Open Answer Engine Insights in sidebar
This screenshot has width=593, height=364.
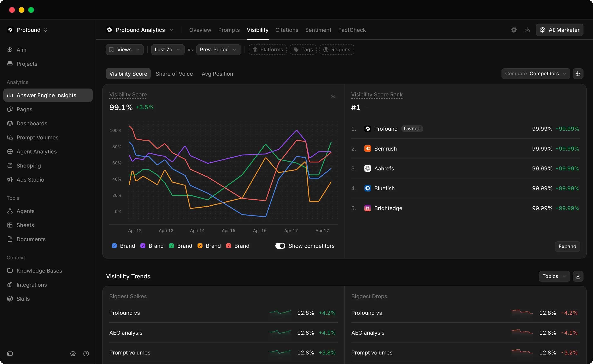48,95
